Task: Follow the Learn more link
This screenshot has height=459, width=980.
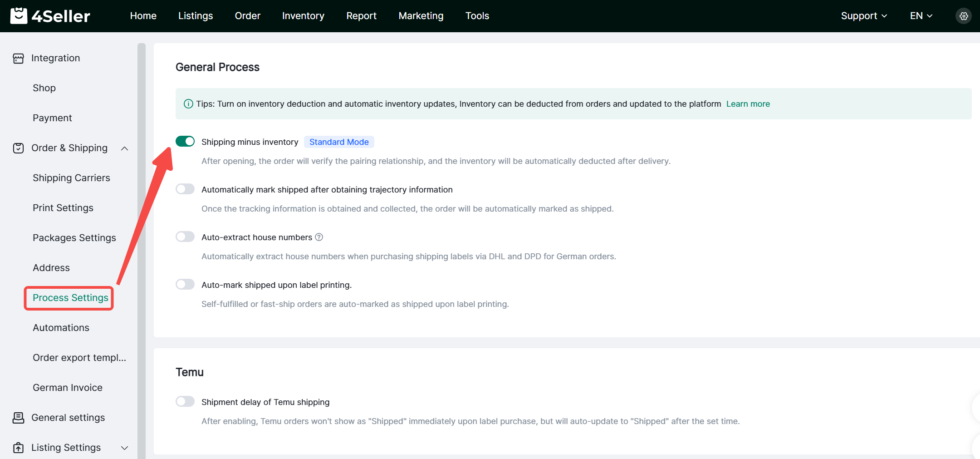Action: pyautogui.click(x=748, y=104)
